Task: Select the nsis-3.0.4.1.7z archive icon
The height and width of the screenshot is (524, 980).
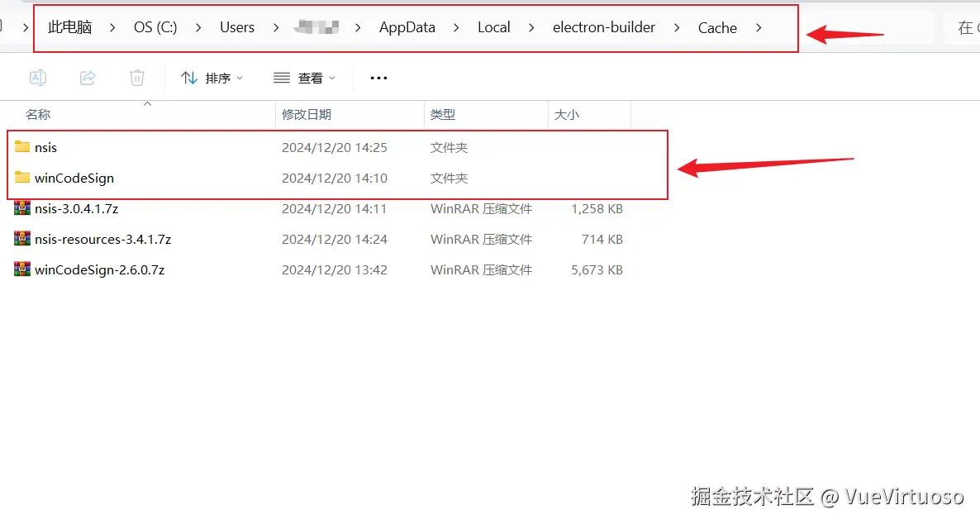Action: click(x=22, y=207)
